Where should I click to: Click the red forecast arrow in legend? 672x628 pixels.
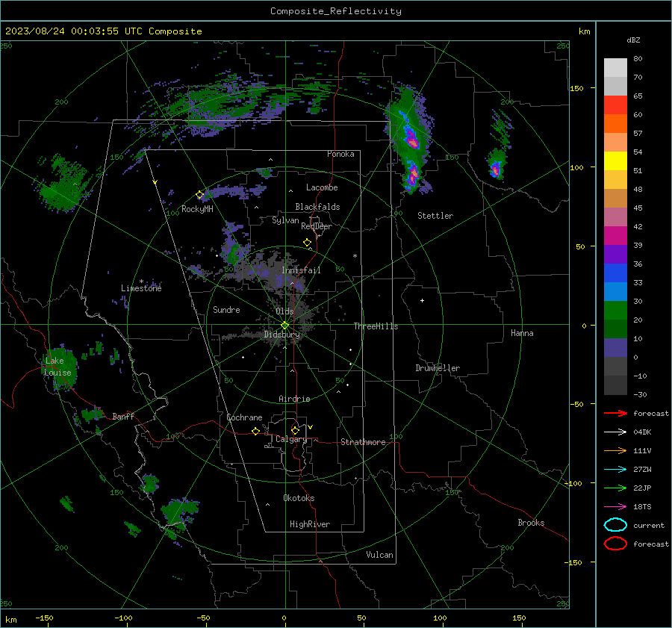[x=615, y=413]
